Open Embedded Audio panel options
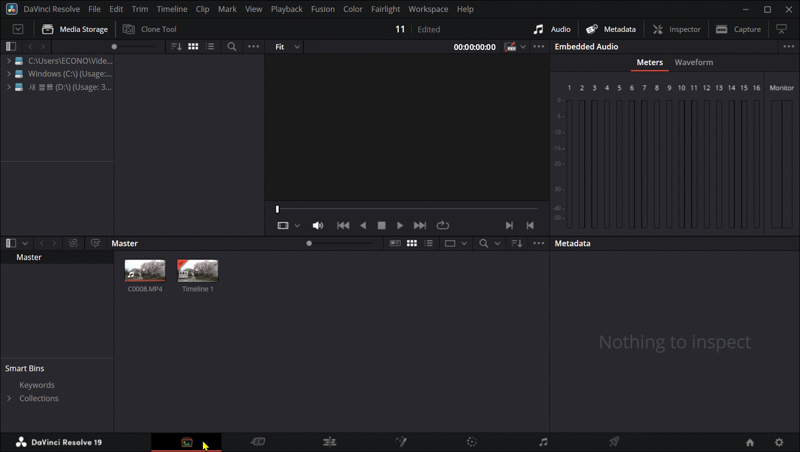This screenshot has height=452, width=800. (x=789, y=46)
